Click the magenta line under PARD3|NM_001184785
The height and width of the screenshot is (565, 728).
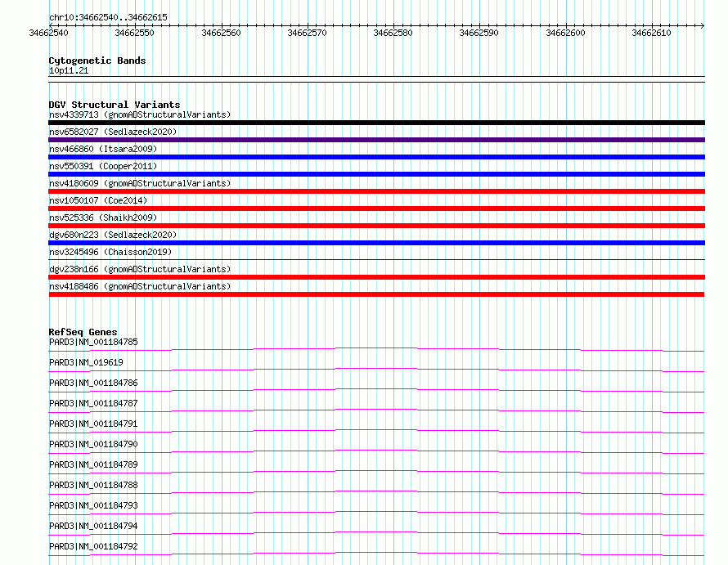click(376, 349)
